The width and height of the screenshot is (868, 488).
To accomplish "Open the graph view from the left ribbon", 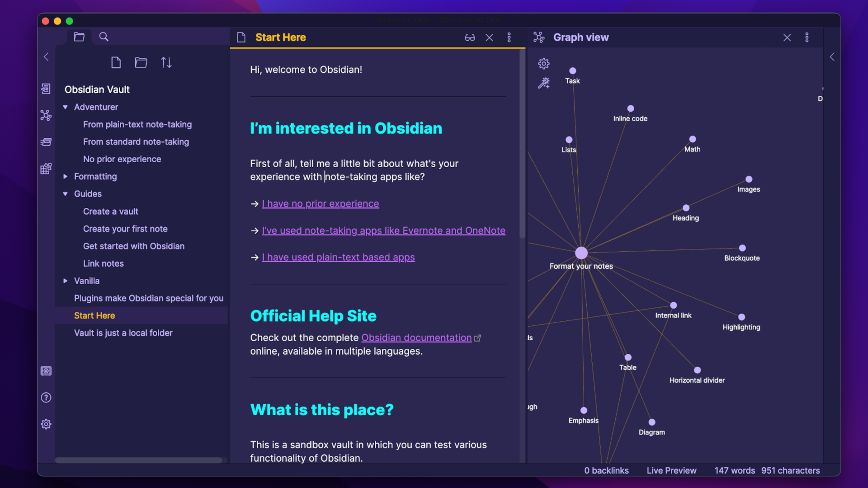I will [x=46, y=115].
